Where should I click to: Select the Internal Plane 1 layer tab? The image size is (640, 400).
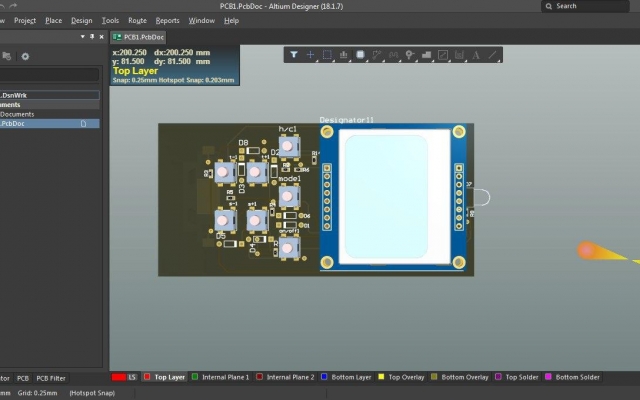(x=221, y=377)
